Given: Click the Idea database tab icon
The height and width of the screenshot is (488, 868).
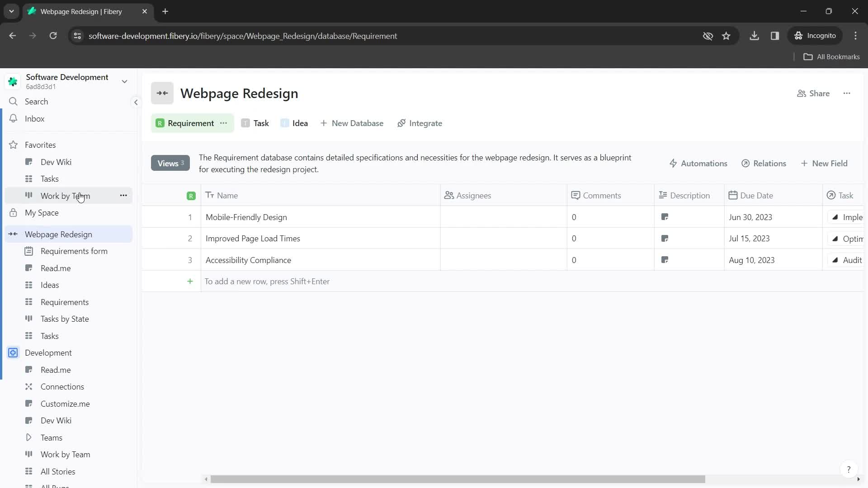Looking at the screenshot, I should (x=284, y=123).
